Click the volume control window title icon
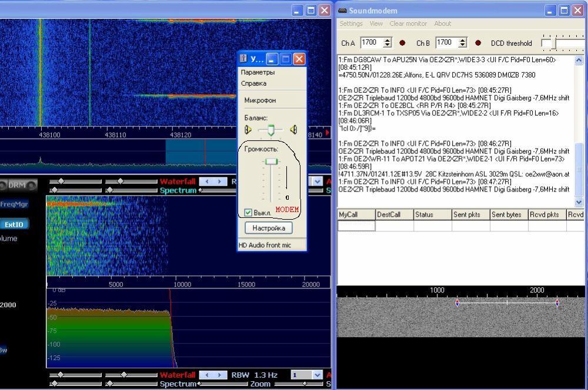This screenshot has width=588, height=390. [243, 59]
